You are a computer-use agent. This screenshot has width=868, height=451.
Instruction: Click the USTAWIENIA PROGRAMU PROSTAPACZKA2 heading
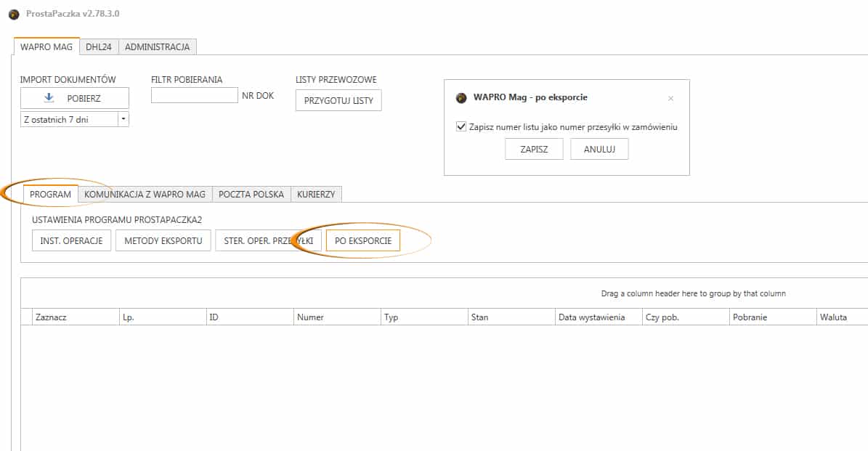(x=117, y=219)
